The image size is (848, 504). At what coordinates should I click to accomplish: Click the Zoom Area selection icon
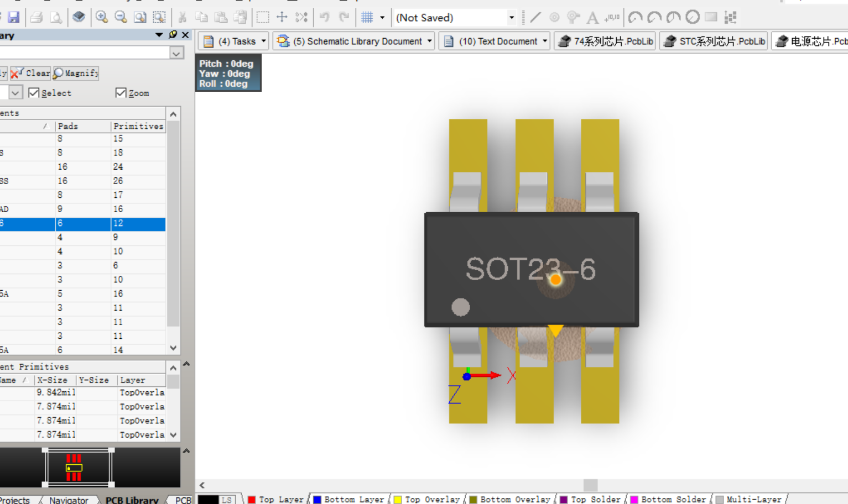(159, 17)
